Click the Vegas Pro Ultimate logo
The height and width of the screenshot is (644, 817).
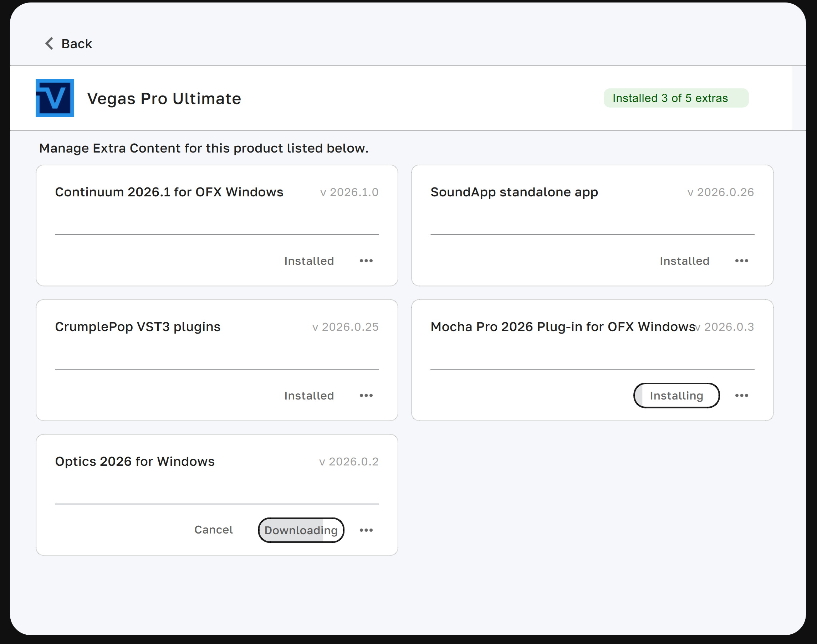tap(55, 98)
